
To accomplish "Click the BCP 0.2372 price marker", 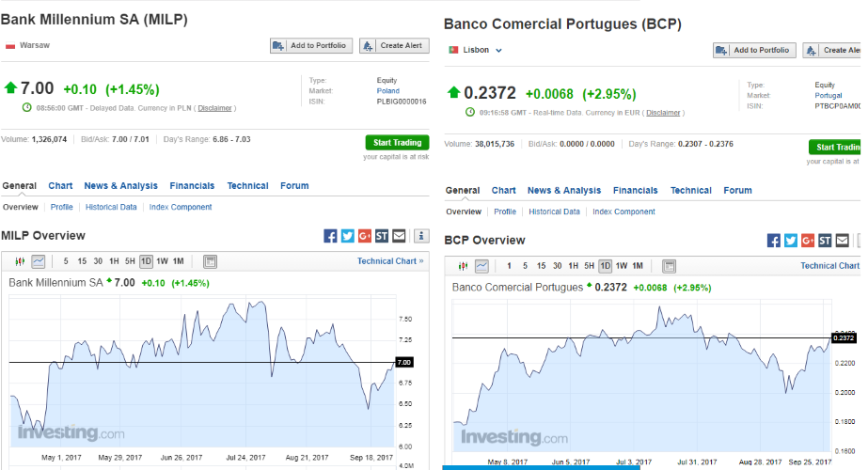I will [844, 337].
